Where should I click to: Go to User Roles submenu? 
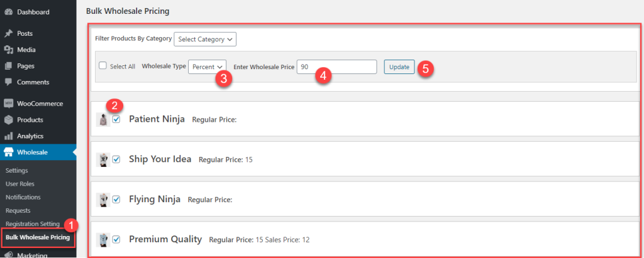click(x=20, y=184)
